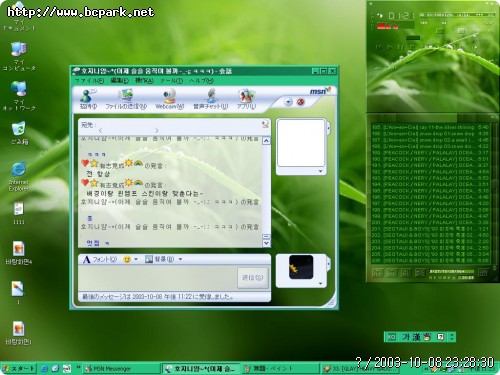
Task: Select the 바탕화면4 image file on the desktop
Action: point(19,253)
